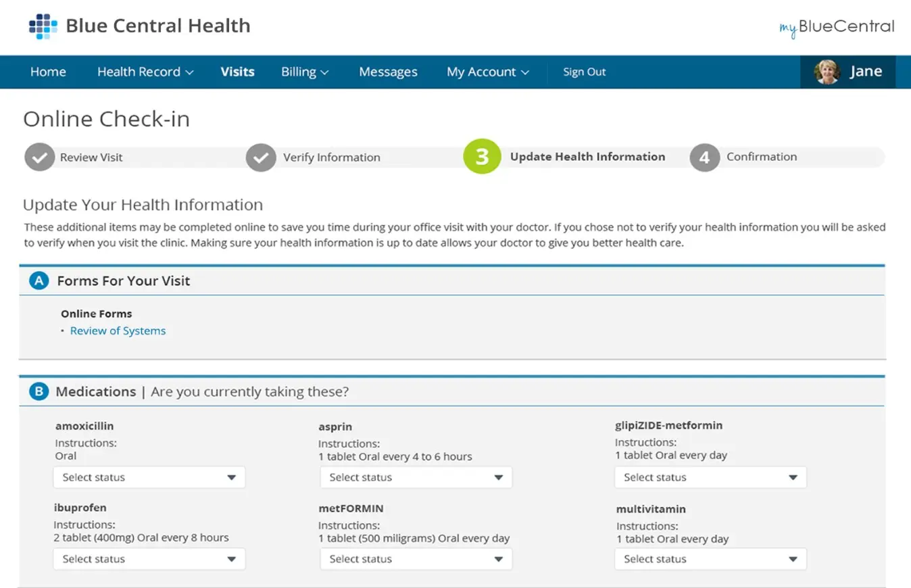Click the step 4 Confirmation circle
The height and width of the screenshot is (588, 911).
click(705, 157)
